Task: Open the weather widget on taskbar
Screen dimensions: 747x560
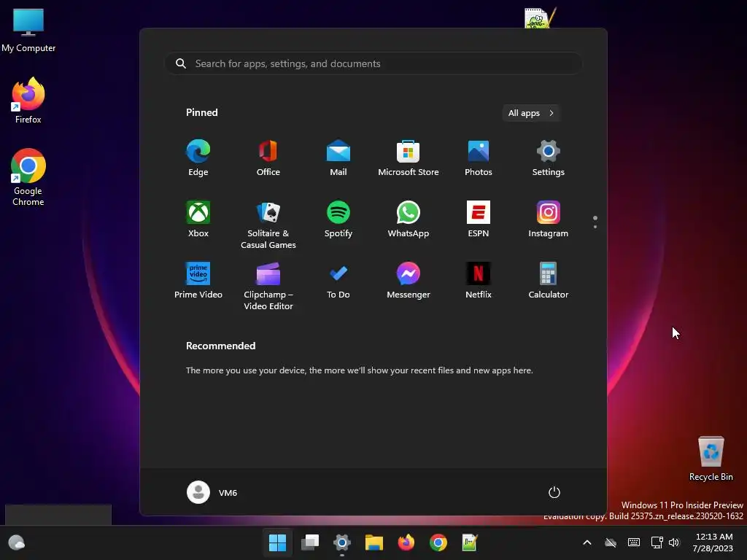Action: pyautogui.click(x=17, y=542)
